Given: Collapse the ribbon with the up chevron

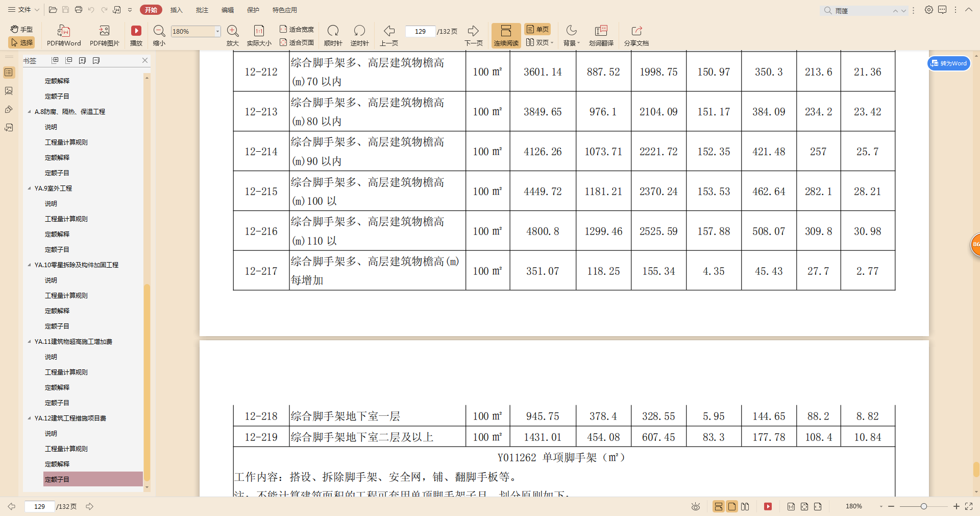Looking at the screenshot, I should pos(968,10).
